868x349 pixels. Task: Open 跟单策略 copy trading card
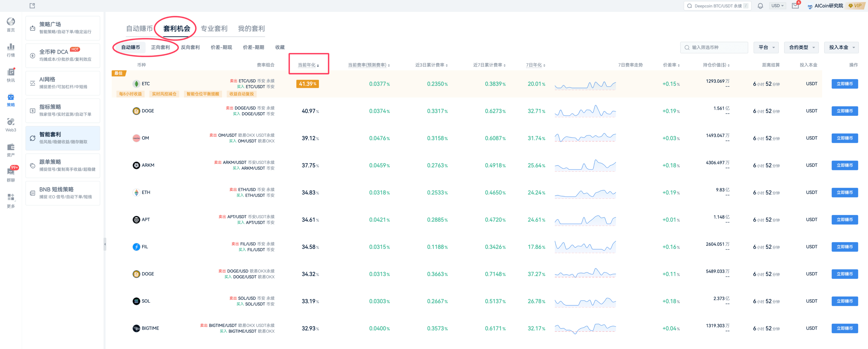(63, 166)
